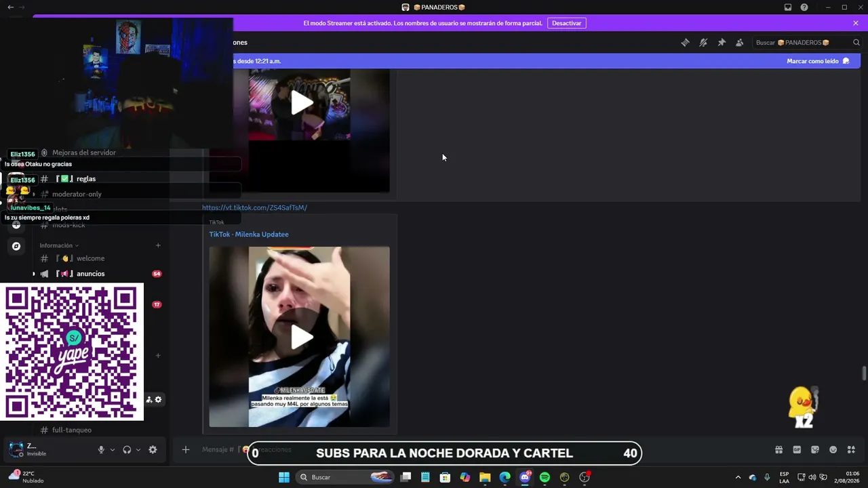The image size is (868, 488).
Task: Open the Discord inbox icon
Action: [788, 7]
